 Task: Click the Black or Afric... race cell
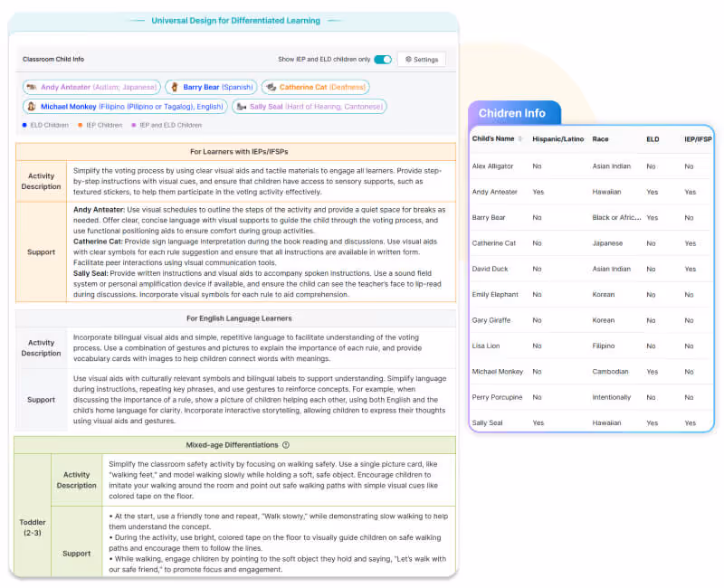tap(616, 217)
